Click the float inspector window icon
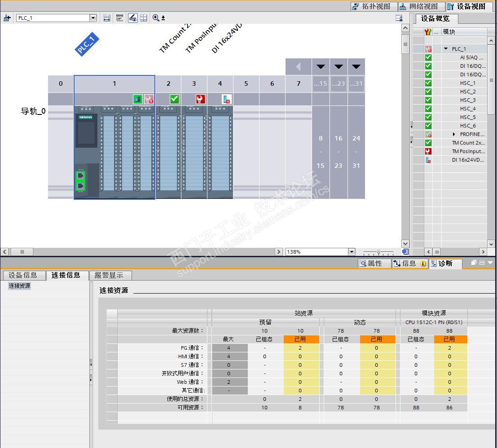This screenshot has width=497, height=448. coord(474,263)
